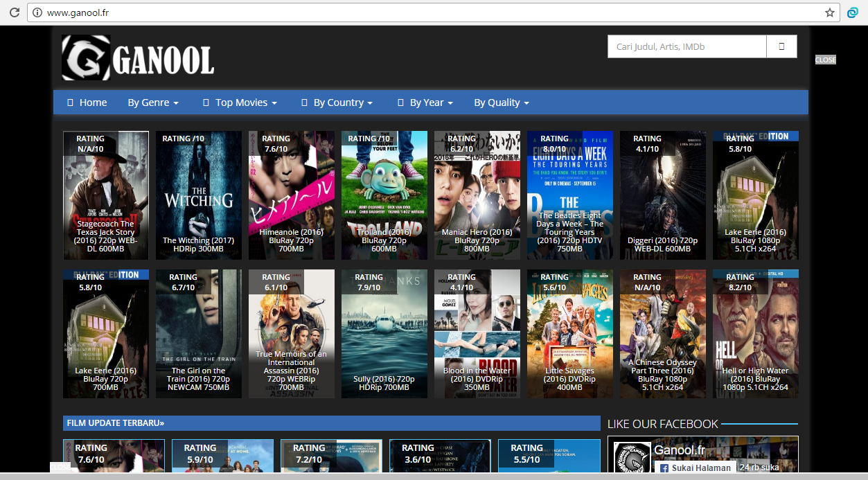This screenshot has height=480, width=868.
Task: Focus the Cari Judul, Artis, IMDb search field
Action: click(x=687, y=46)
